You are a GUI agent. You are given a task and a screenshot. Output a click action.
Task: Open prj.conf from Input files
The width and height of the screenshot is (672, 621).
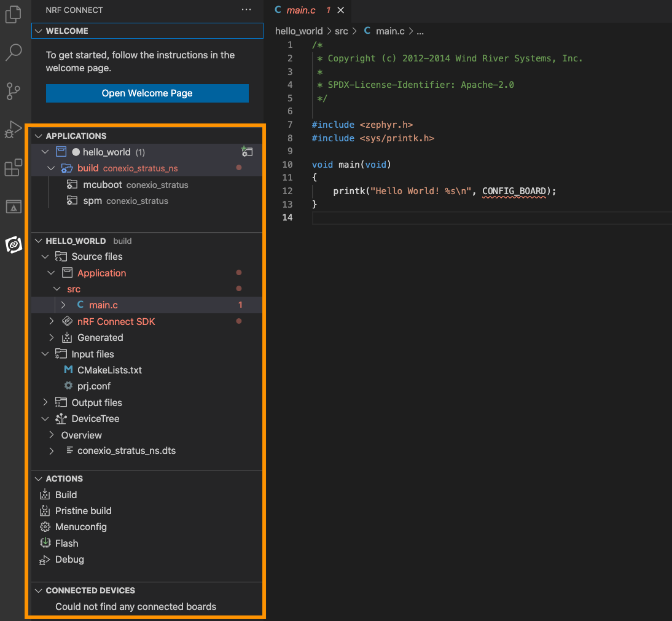point(93,386)
